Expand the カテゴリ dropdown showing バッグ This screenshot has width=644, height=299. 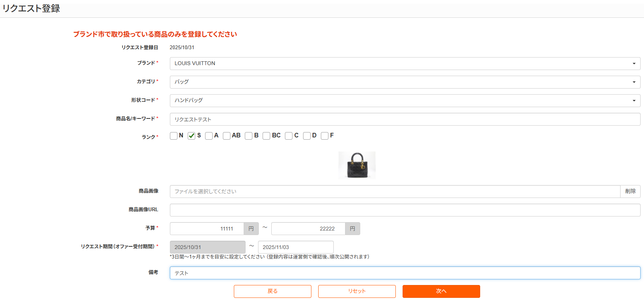[404, 82]
